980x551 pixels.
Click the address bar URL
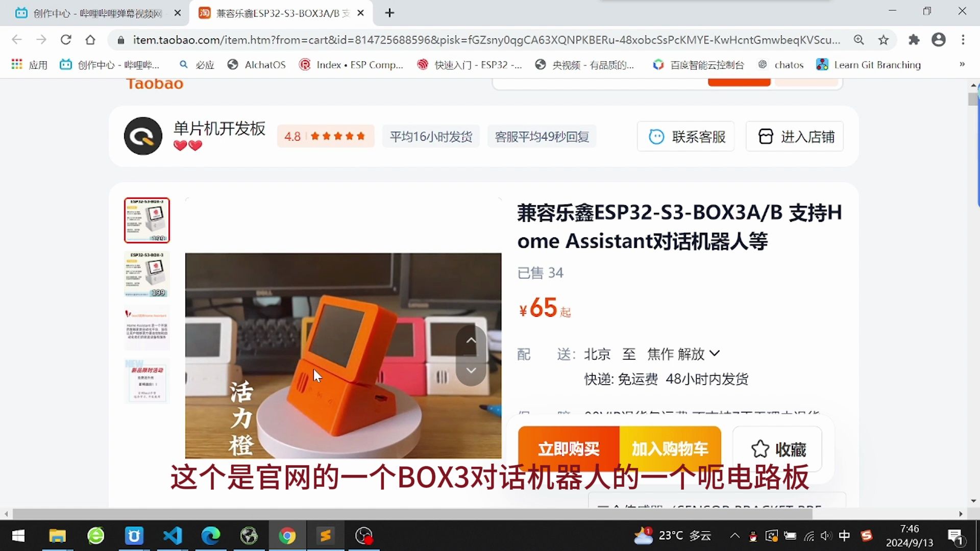486,40
